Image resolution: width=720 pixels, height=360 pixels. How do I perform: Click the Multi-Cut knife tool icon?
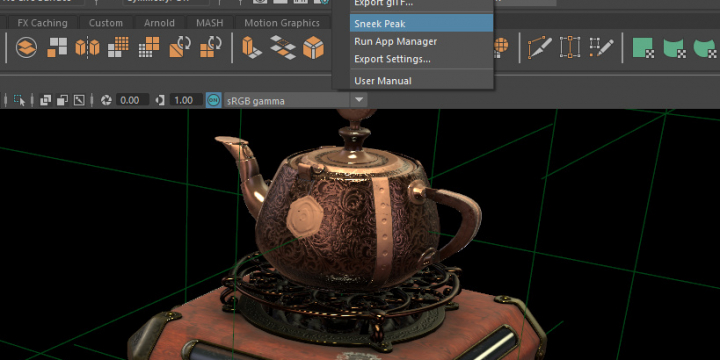540,47
